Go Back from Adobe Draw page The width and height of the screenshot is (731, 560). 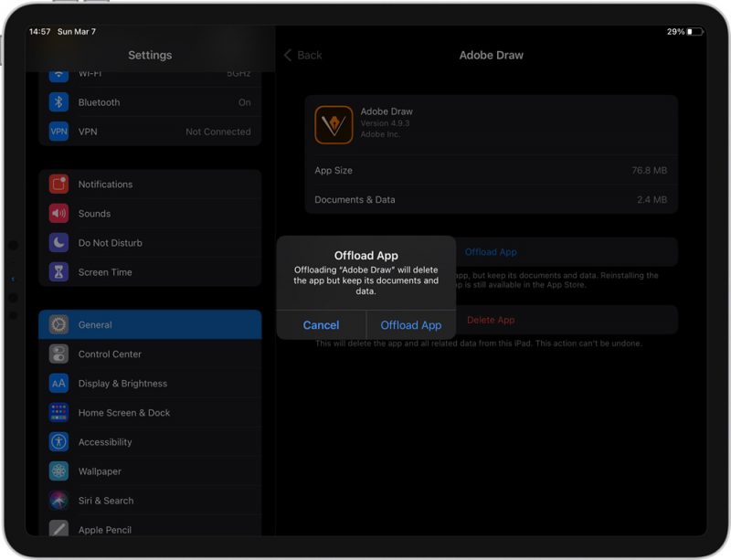[x=302, y=56]
